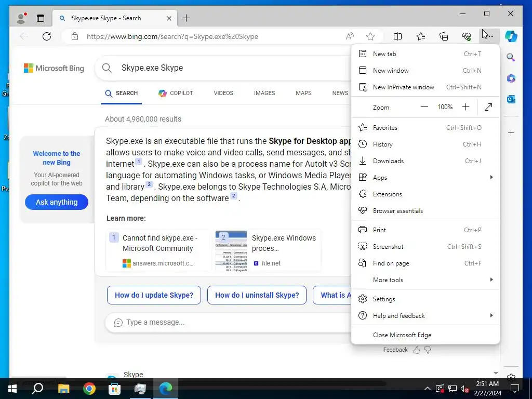Image resolution: width=532 pixels, height=399 pixels.
Task: Open the Copilot sidebar icon
Action: coord(511,36)
